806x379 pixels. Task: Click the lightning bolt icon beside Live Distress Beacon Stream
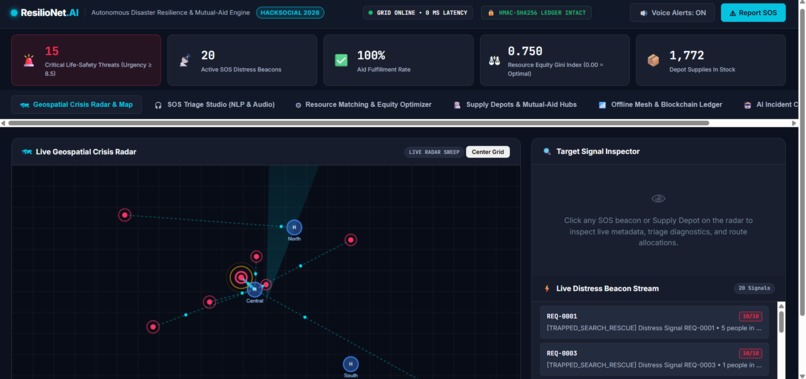pos(547,288)
